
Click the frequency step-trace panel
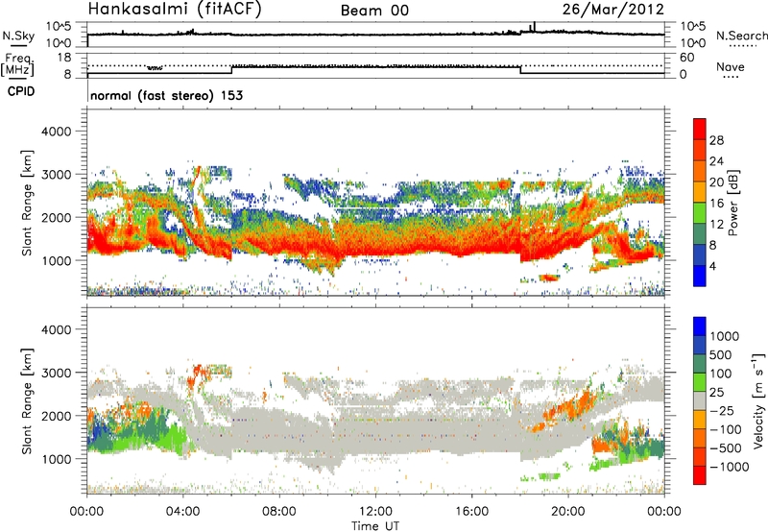tap(375, 65)
